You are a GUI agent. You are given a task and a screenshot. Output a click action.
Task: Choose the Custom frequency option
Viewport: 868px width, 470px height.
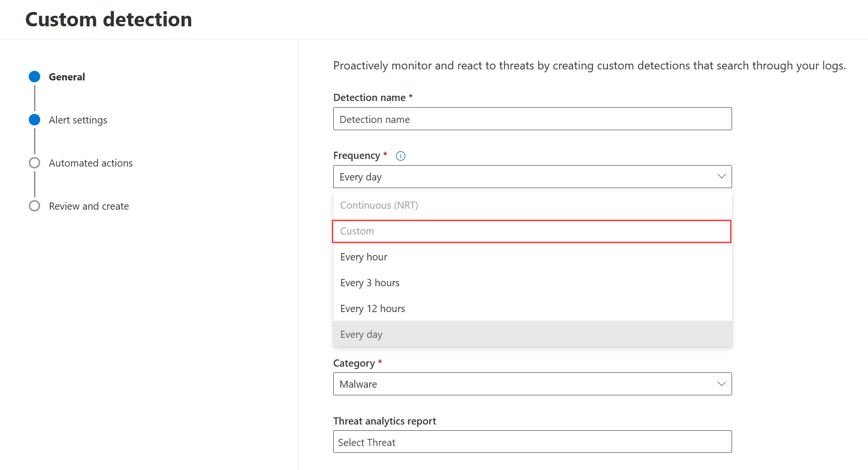click(x=531, y=231)
